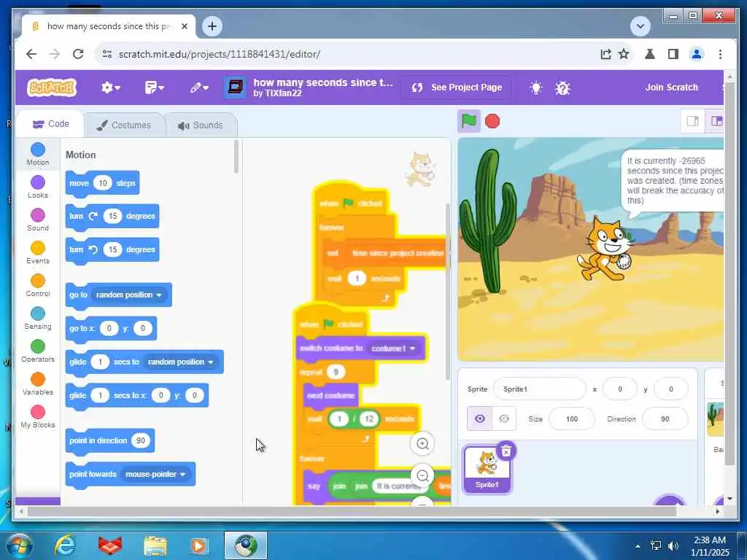The height and width of the screenshot is (560, 747).
Task: Open a new browser tab
Action: pos(212,26)
